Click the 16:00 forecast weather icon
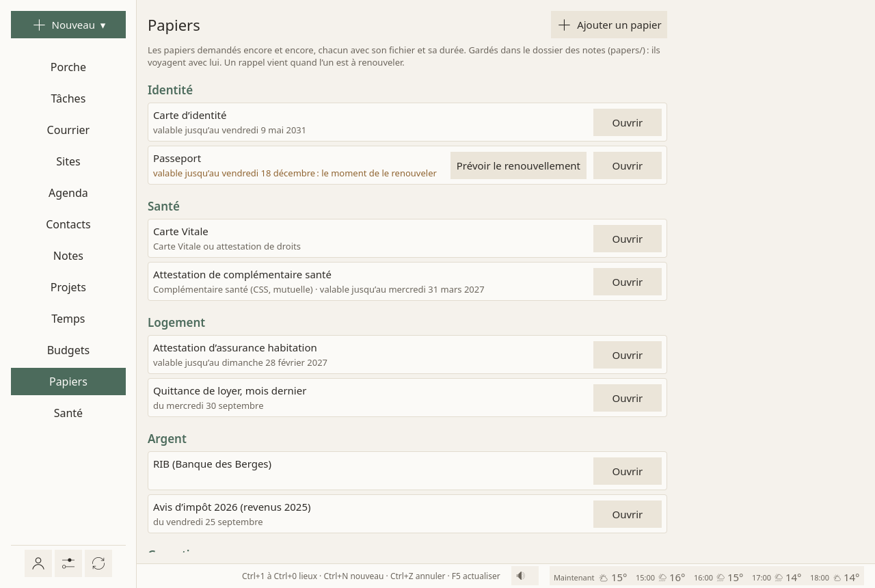 tap(721, 578)
